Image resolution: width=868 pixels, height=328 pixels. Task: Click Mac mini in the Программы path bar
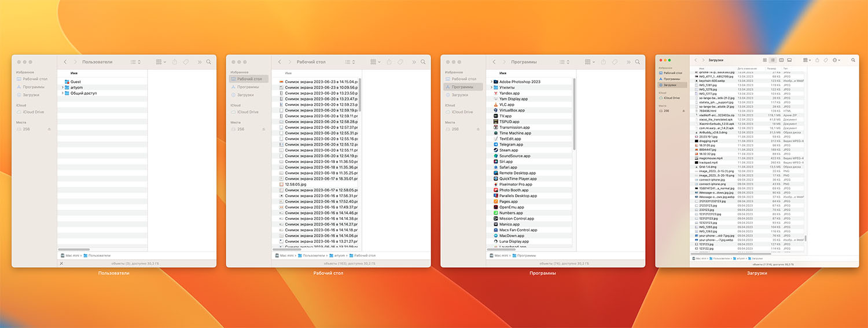[501, 255]
